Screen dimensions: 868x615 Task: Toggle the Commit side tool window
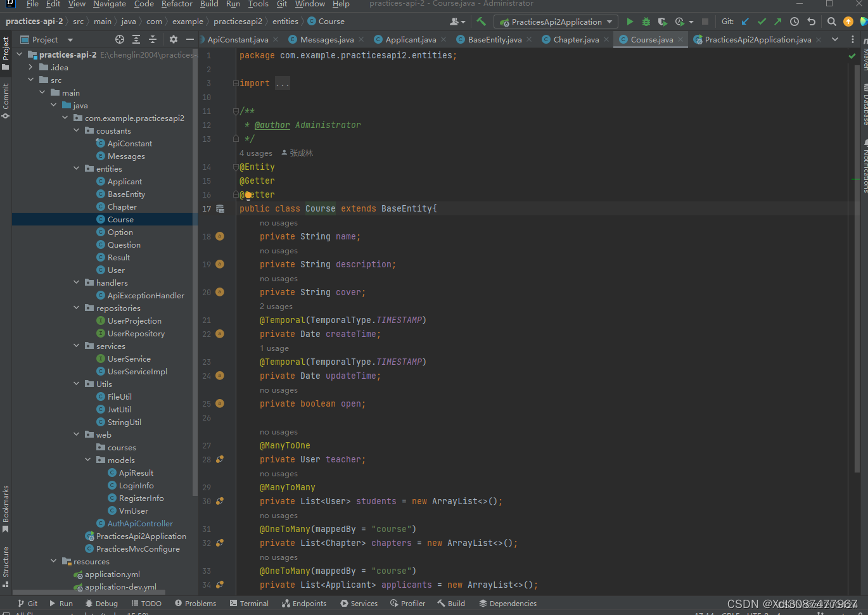(6, 101)
